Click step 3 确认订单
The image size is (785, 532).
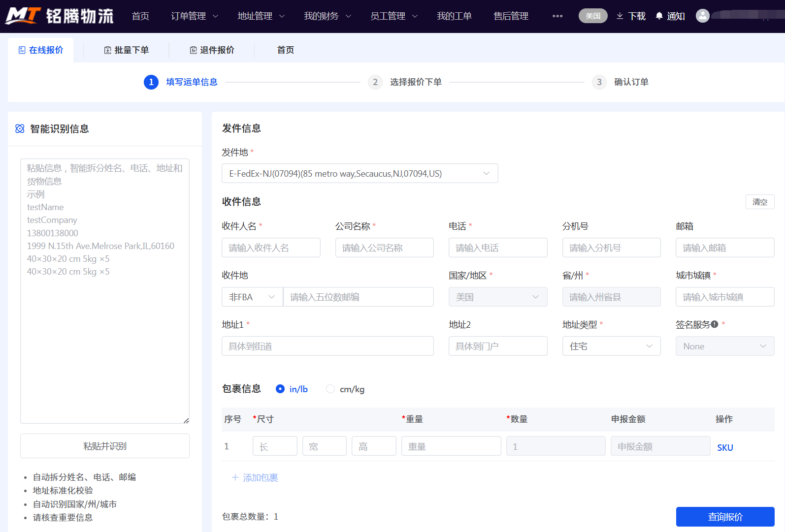[x=620, y=82]
